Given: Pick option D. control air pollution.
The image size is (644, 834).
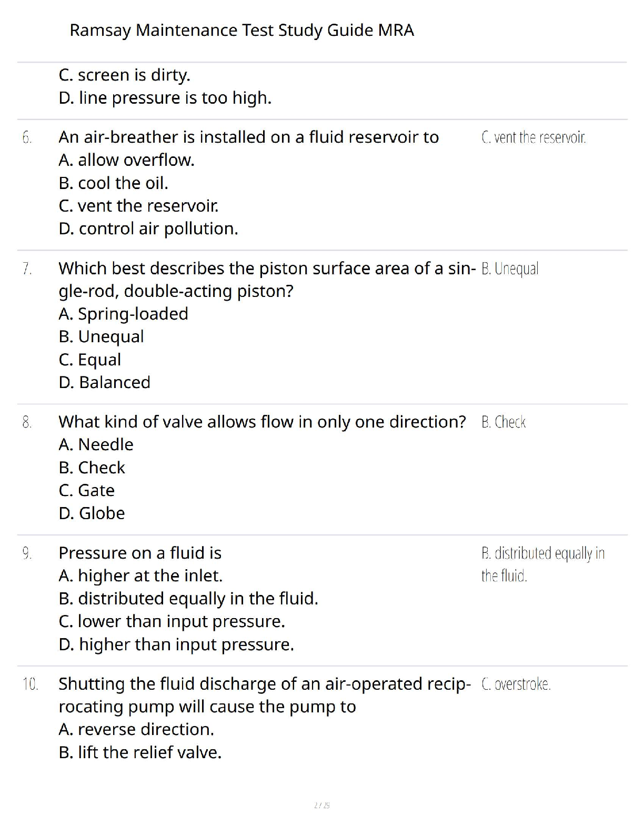Looking at the screenshot, I should (148, 229).
